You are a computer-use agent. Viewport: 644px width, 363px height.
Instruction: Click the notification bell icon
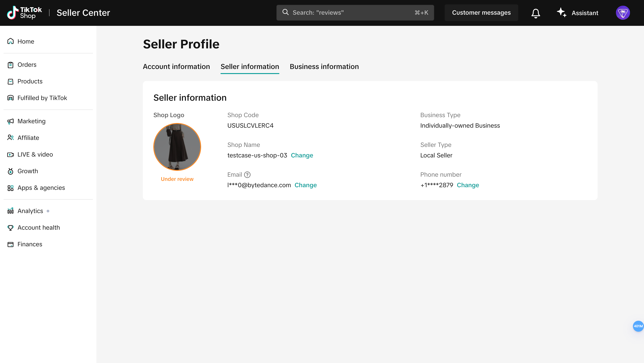coord(536,13)
